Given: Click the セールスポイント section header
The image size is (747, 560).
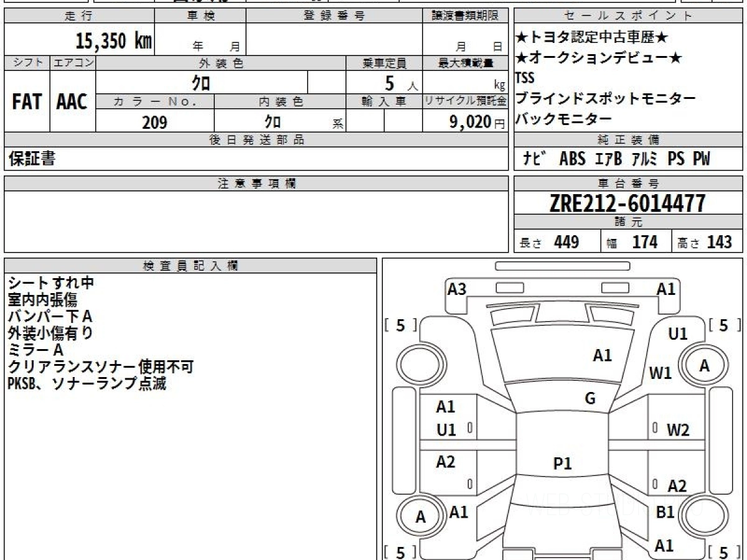Looking at the screenshot, I should coord(628,16).
